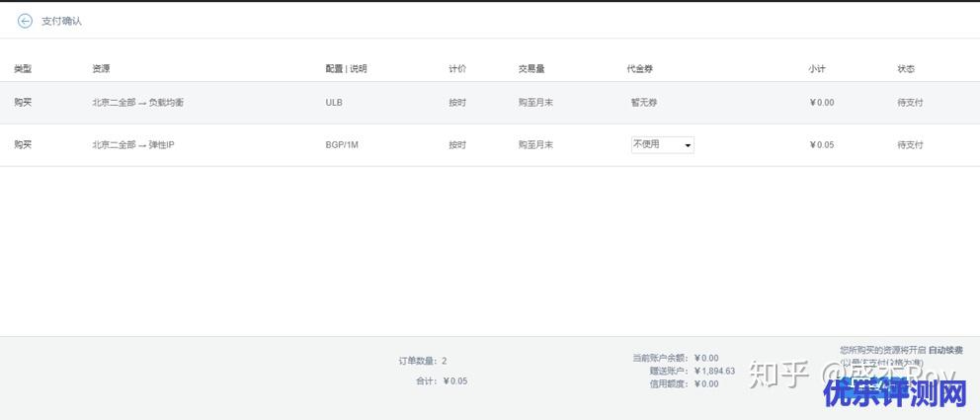Click the 代金券 column header

point(639,69)
